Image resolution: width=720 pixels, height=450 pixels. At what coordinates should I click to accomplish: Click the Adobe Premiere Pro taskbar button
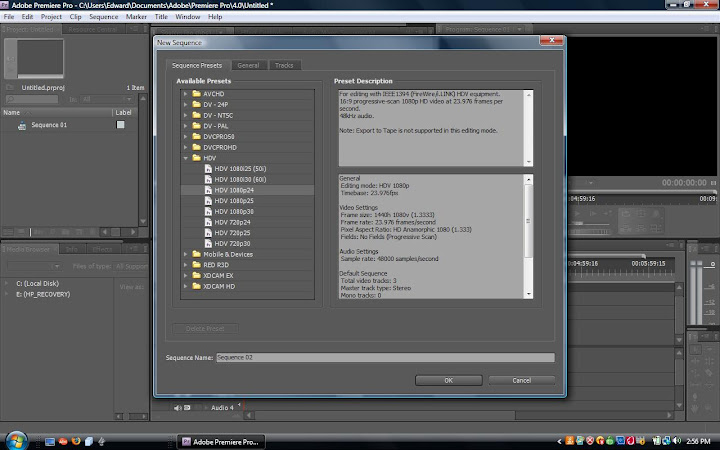pos(221,442)
